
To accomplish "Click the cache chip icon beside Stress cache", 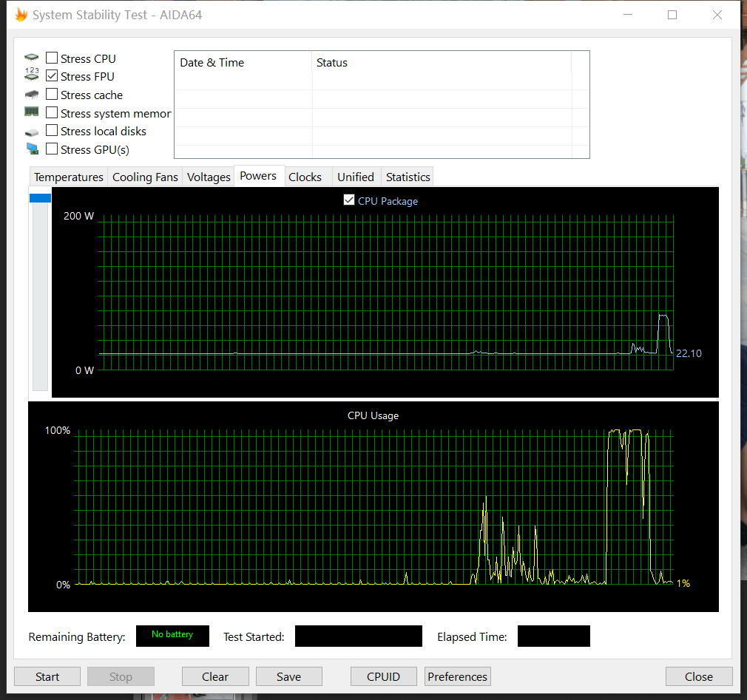I will pyautogui.click(x=31, y=95).
